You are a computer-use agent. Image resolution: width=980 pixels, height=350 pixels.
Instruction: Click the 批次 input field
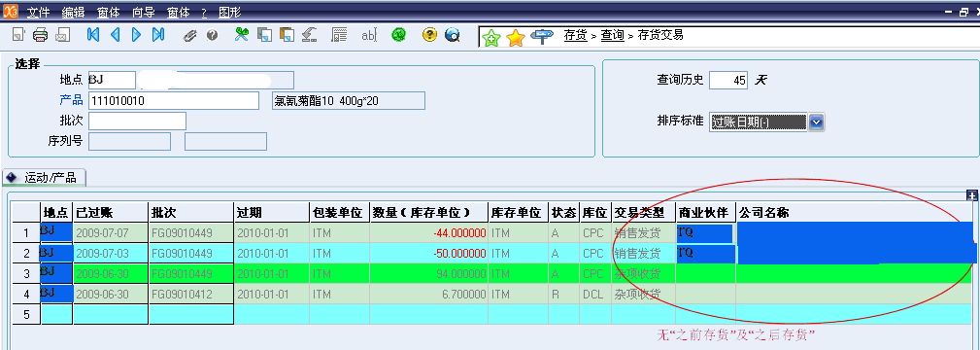[x=138, y=121]
